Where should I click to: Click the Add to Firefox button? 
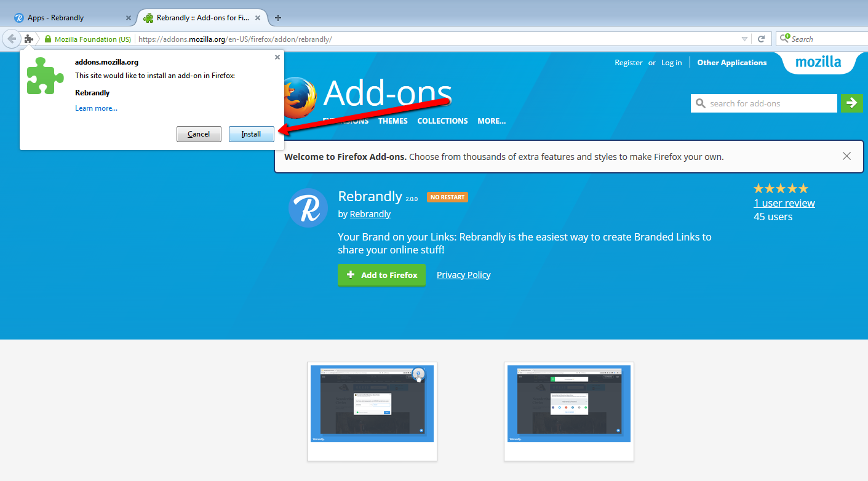point(381,275)
